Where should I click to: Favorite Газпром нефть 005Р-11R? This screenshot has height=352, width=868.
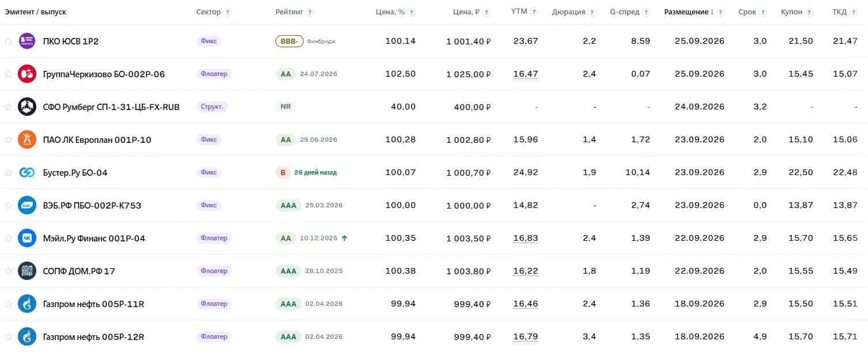8,304
